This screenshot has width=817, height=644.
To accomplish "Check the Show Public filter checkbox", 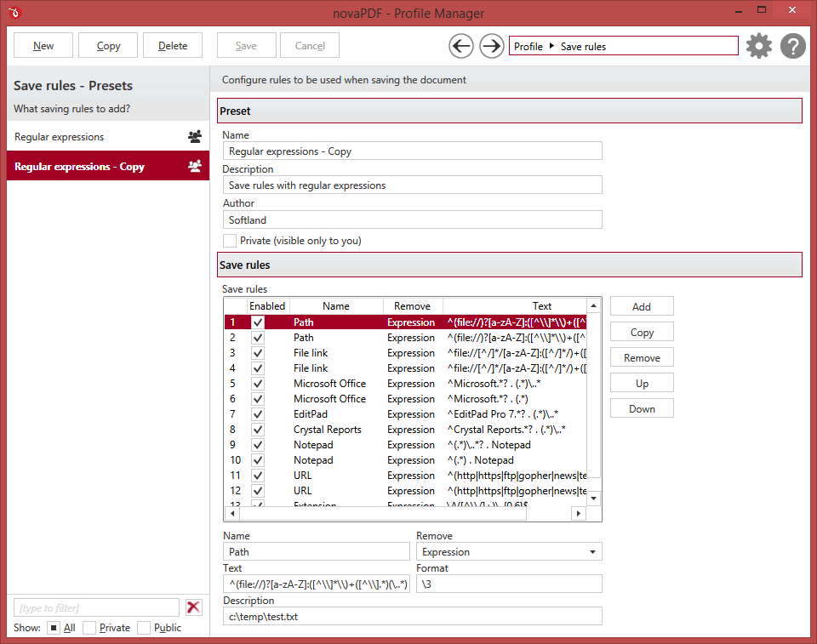I will (x=144, y=628).
